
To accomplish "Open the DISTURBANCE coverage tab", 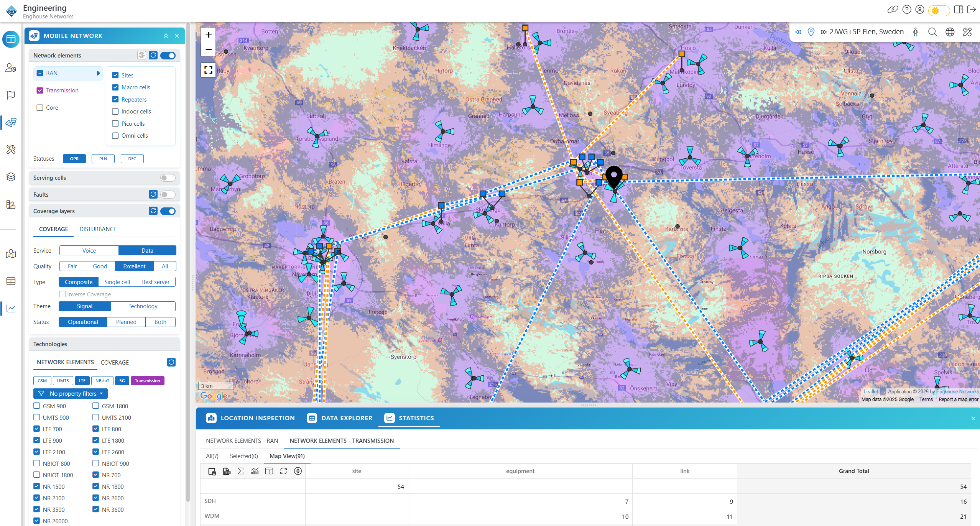I will (98, 229).
